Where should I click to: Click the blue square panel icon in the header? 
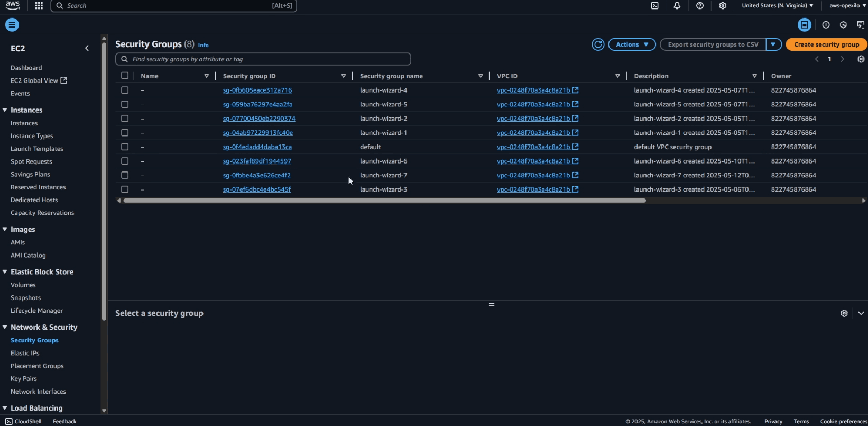805,25
